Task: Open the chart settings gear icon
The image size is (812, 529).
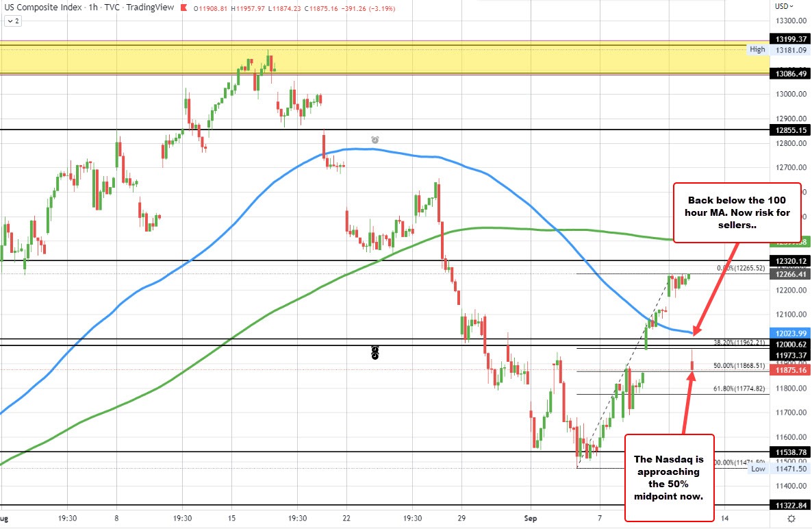Action: pyautogui.click(x=791, y=519)
